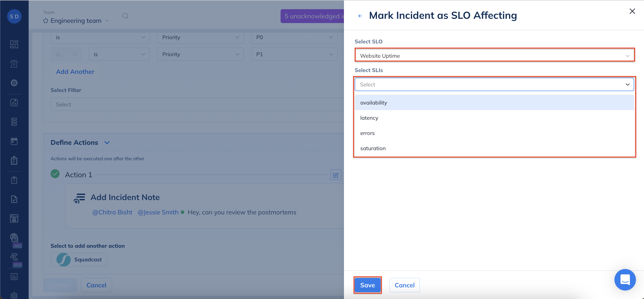The width and height of the screenshot is (644, 299).
Task: Click the Add Another link
Action: point(75,72)
